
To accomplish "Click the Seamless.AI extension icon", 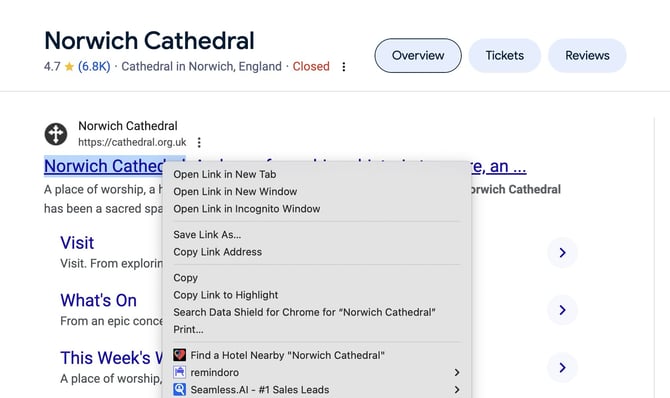I will 179,389.
